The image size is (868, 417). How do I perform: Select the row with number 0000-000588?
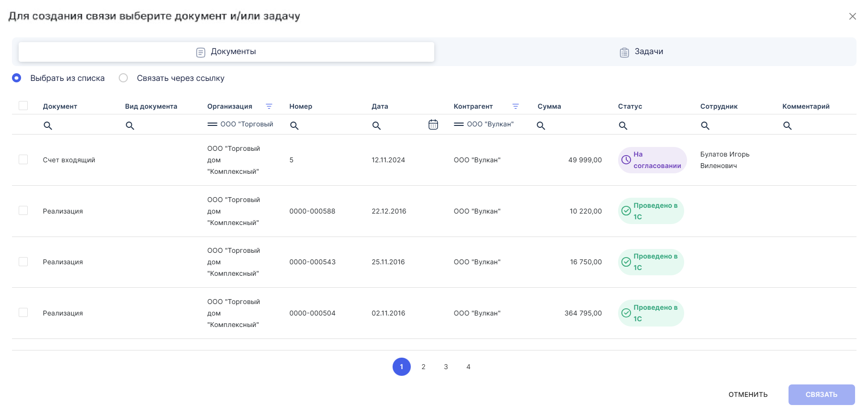click(23, 211)
